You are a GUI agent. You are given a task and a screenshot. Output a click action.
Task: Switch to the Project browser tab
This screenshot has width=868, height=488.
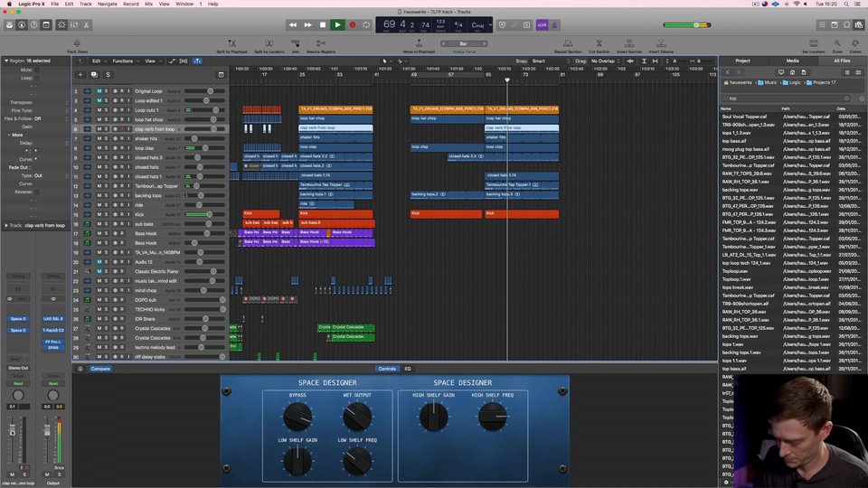[742, 61]
